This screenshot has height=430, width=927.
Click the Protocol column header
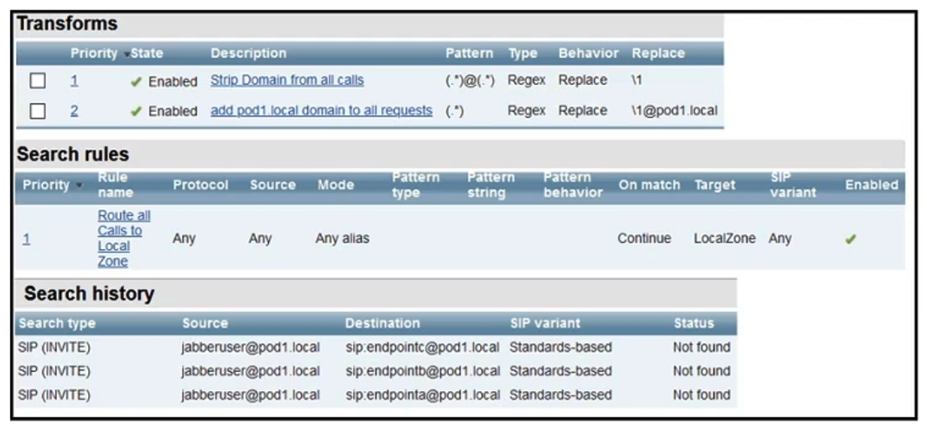(x=200, y=185)
